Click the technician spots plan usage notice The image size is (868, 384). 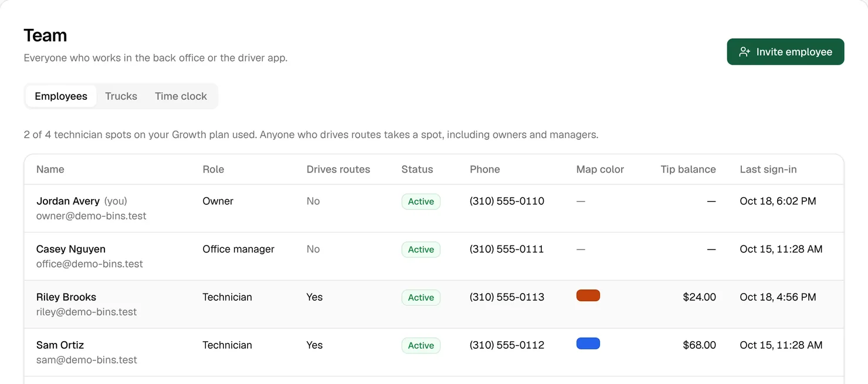pos(311,134)
